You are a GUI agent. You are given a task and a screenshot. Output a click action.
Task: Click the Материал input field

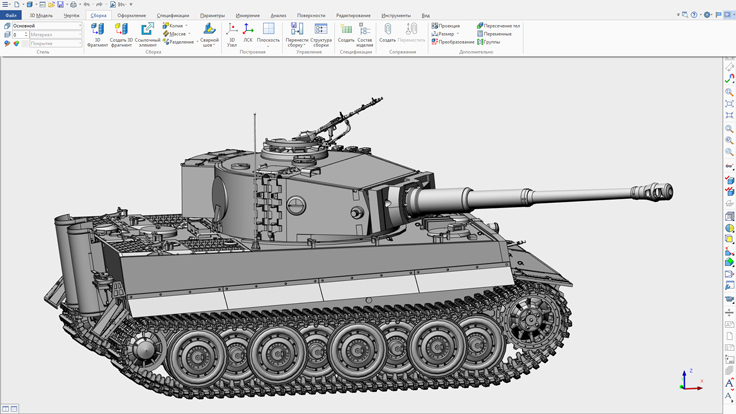coord(55,35)
